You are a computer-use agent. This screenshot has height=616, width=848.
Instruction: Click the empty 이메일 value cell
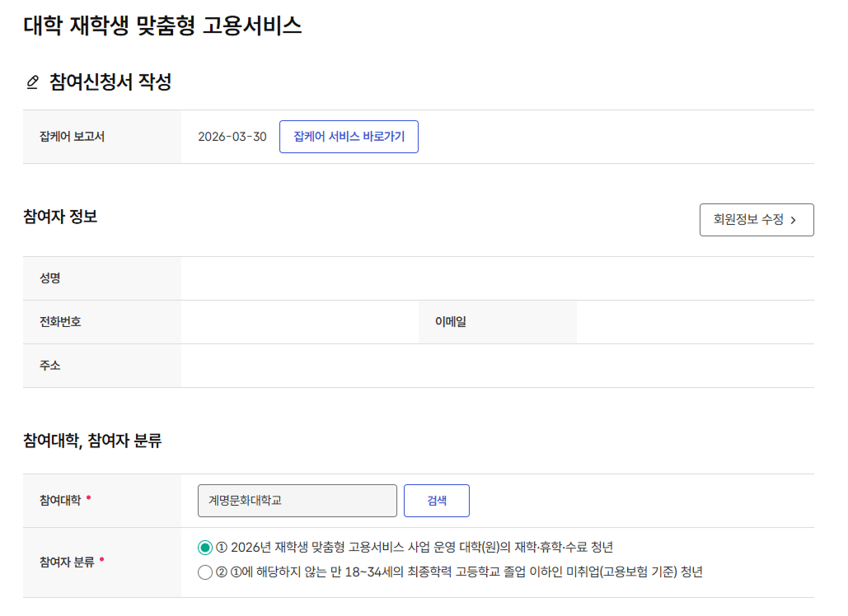695,322
